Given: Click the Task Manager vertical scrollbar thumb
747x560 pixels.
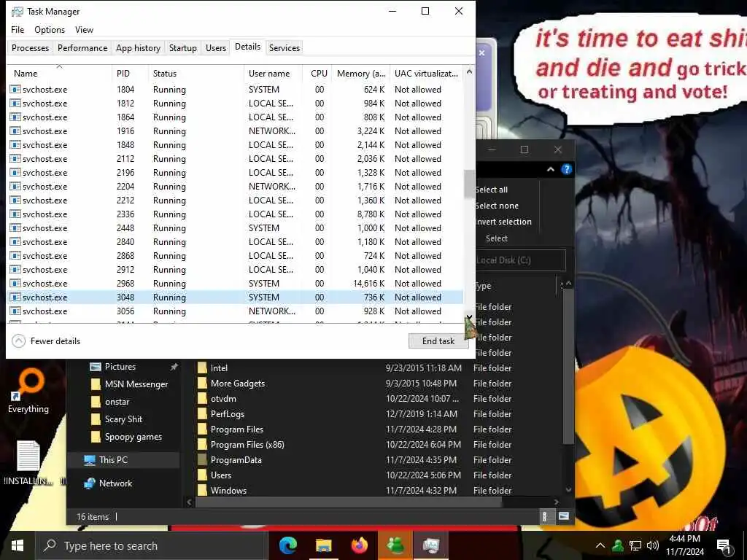Looking at the screenshot, I should tap(469, 183).
